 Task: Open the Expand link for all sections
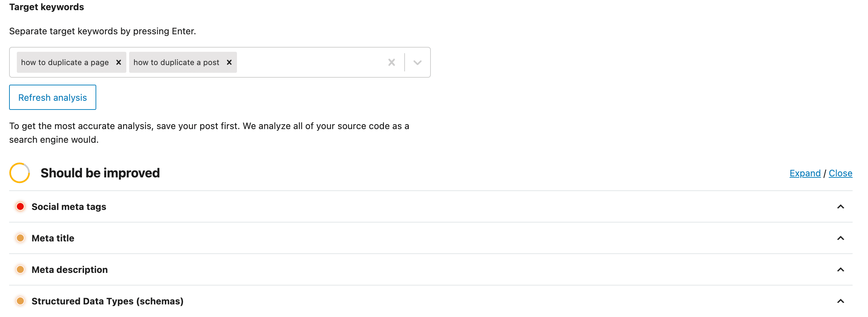[x=805, y=173]
